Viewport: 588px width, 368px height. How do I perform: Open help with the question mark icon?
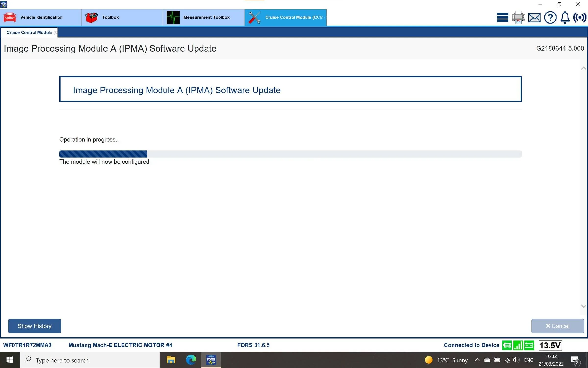(550, 17)
